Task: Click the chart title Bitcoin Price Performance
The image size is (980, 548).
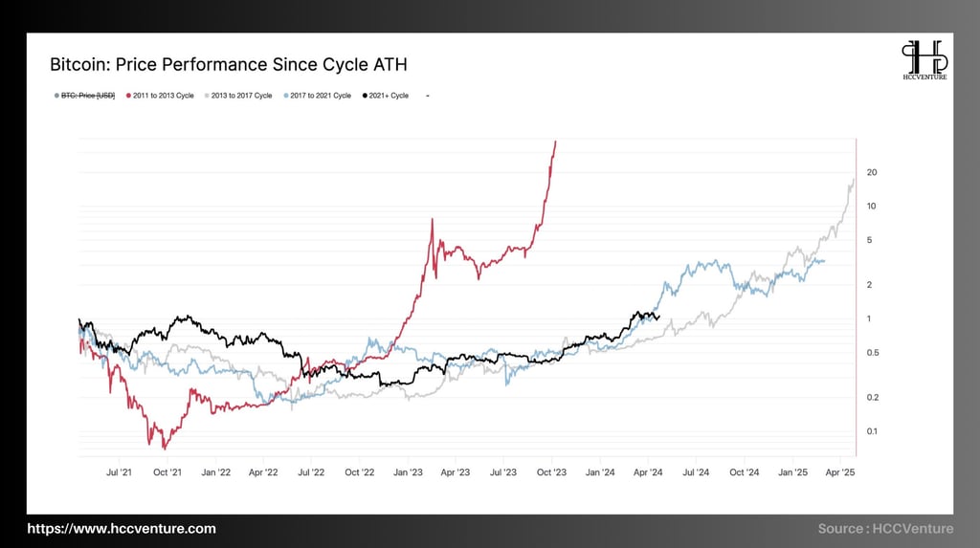Action: click(228, 64)
